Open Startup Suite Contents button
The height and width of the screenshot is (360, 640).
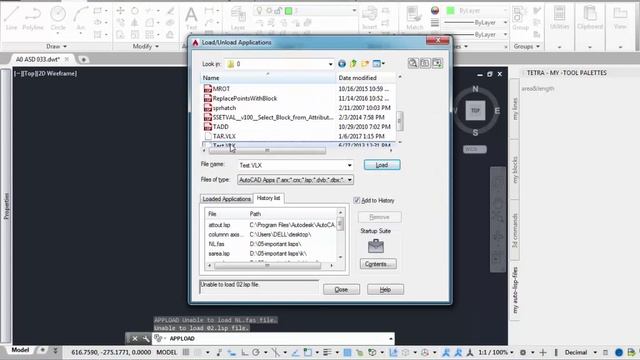tap(378, 264)
